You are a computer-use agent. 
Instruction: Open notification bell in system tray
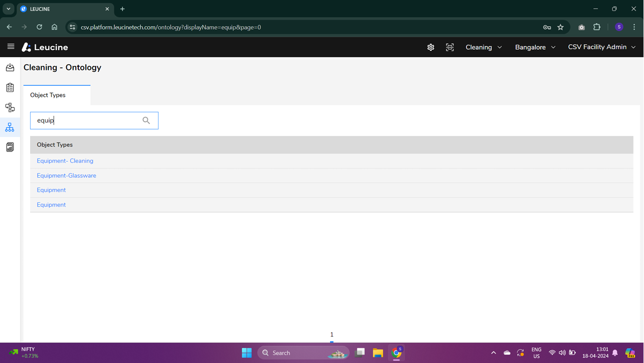[615, 353]
